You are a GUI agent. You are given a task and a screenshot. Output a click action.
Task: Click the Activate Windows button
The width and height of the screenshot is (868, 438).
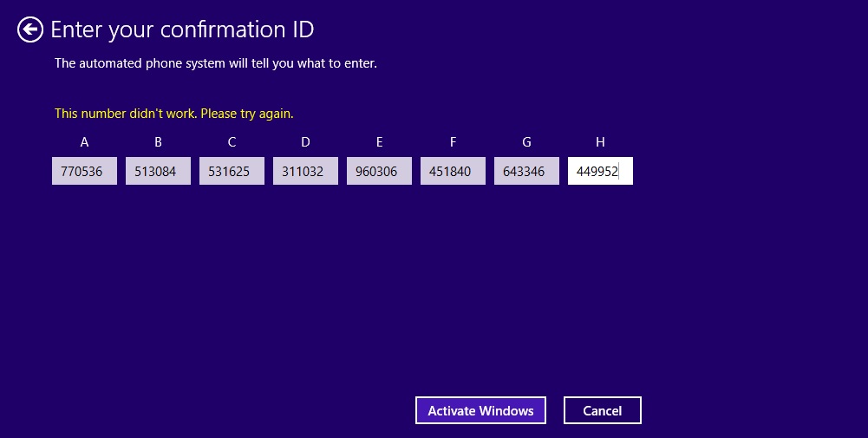point(480,410)
